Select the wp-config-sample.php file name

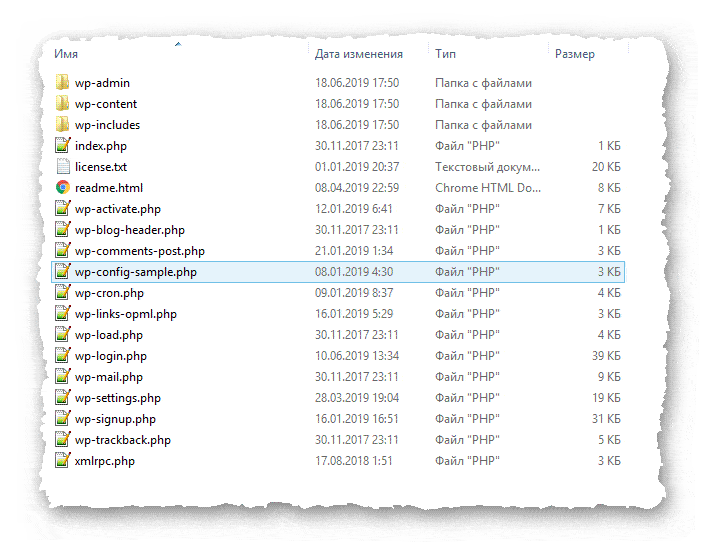136,272
